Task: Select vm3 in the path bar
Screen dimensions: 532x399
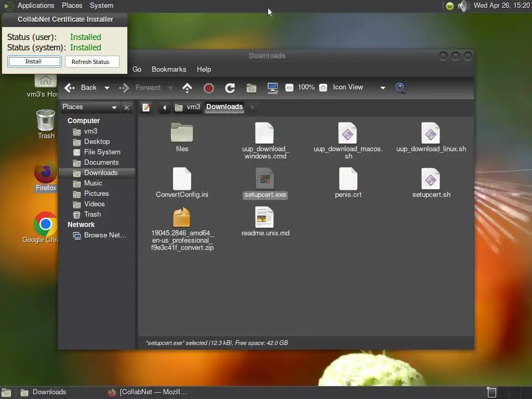Action: [188, 107]
